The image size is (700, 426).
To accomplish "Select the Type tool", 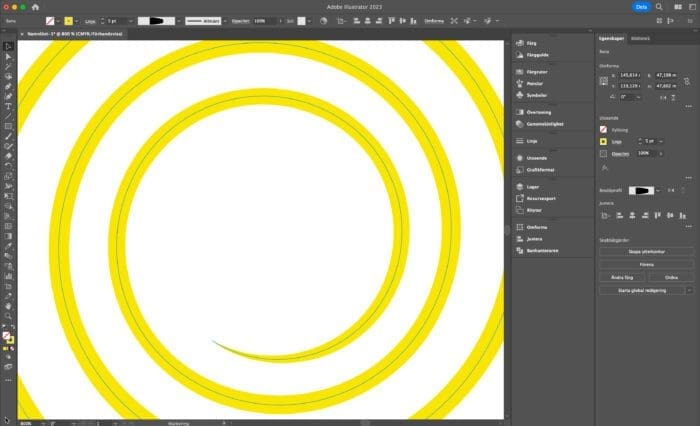I will [x=8, y=106].
